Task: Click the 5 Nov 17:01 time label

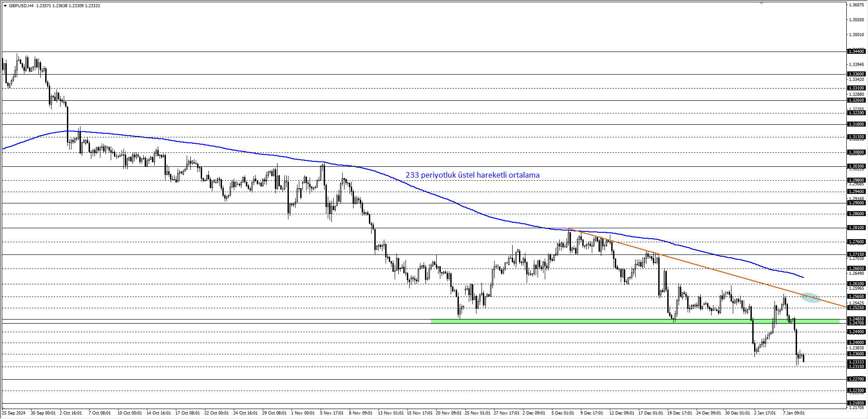Action: click(x=332, y=413)
